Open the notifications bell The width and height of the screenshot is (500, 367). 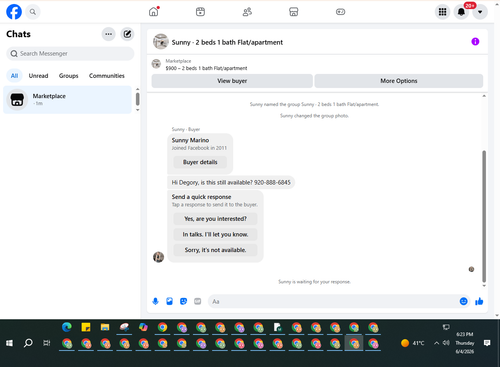(461, 12)
